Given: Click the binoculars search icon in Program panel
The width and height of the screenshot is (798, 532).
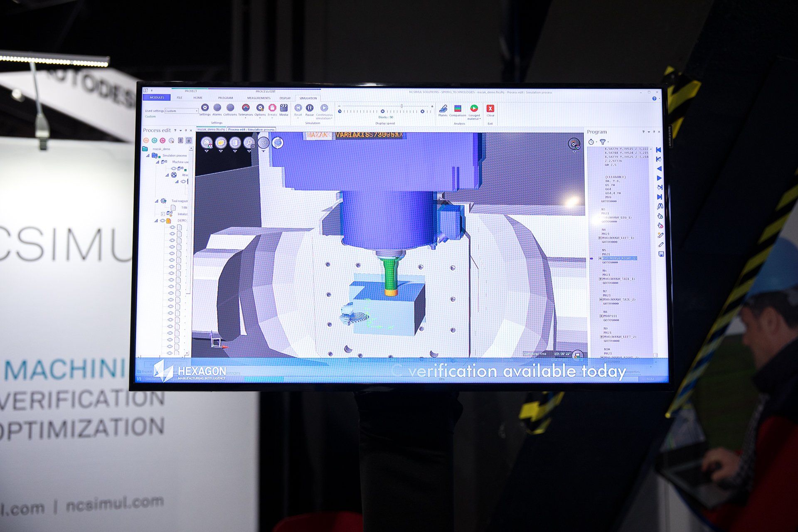Looking at the screenshot, I should pos(660,207).
